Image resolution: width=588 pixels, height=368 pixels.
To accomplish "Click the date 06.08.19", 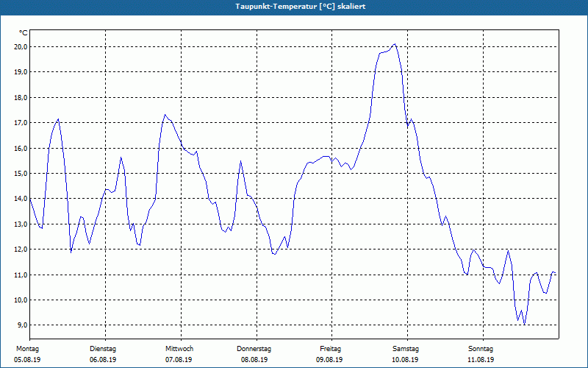I will point(103,360).
